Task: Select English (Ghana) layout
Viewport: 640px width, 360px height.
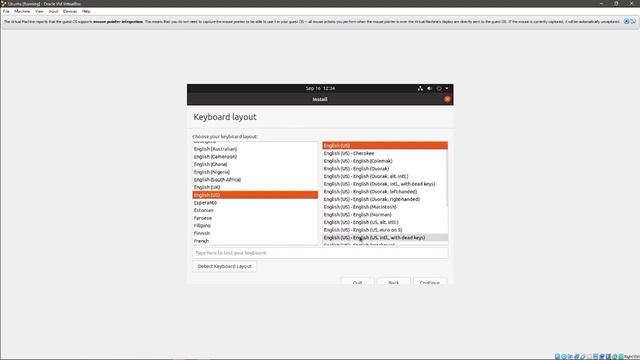Action: (x=255, y=164)
